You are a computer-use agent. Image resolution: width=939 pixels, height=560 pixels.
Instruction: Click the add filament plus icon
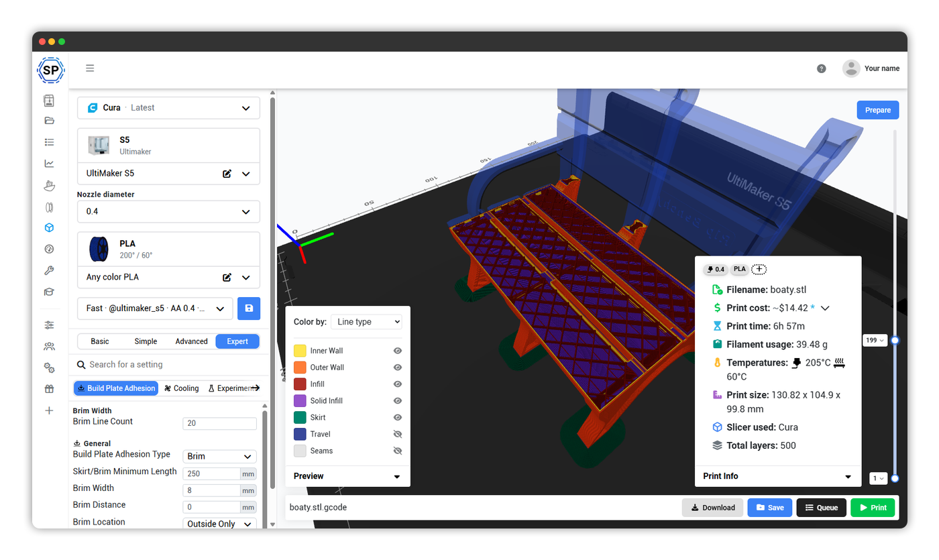pos(759,269)
